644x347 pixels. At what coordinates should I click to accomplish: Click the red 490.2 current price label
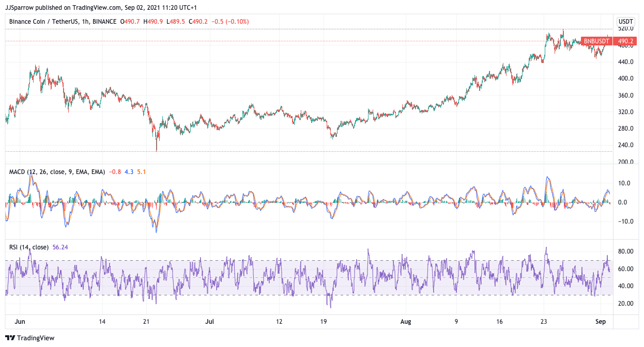pos(626,41)
